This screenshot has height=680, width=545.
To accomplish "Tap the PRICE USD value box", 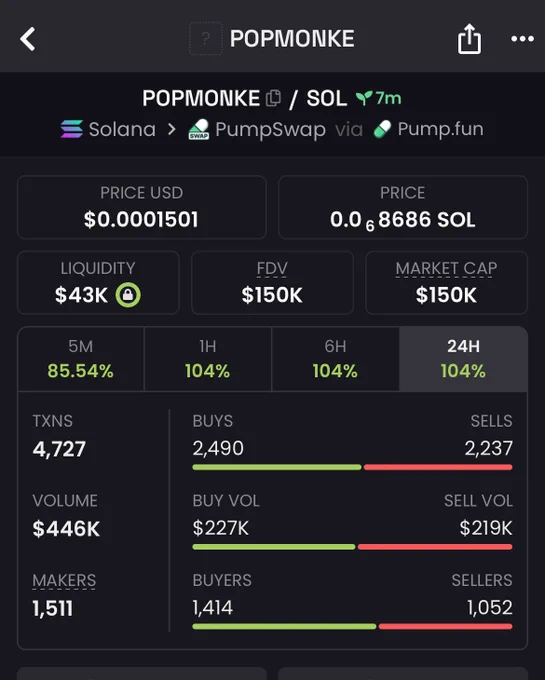I will pos(141,207).
